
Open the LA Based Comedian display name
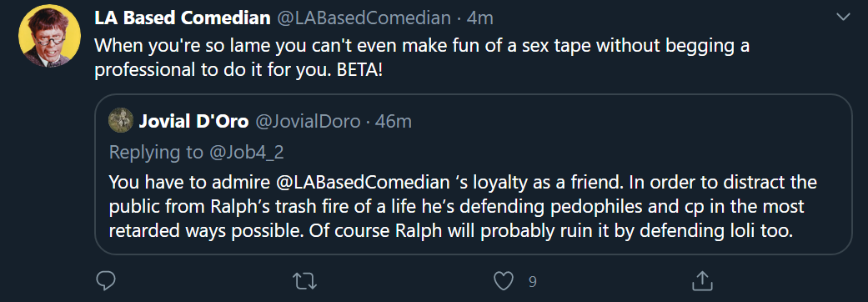pyautogui.click(x=182, y=18)
